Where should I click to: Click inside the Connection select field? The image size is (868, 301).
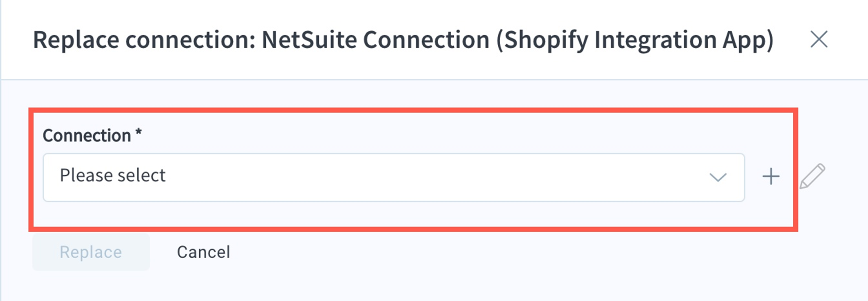tap(394, 177)
